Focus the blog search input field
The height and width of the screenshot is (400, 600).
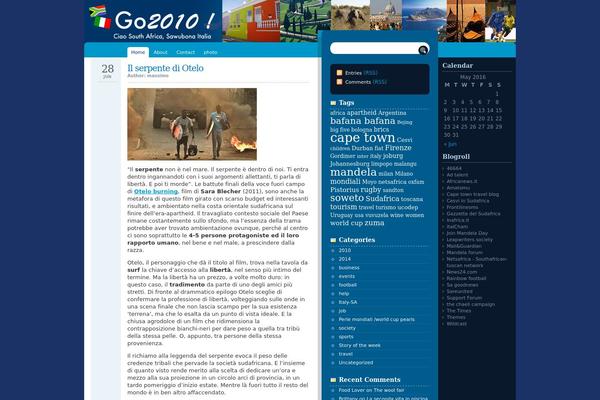tap(375, 49)
